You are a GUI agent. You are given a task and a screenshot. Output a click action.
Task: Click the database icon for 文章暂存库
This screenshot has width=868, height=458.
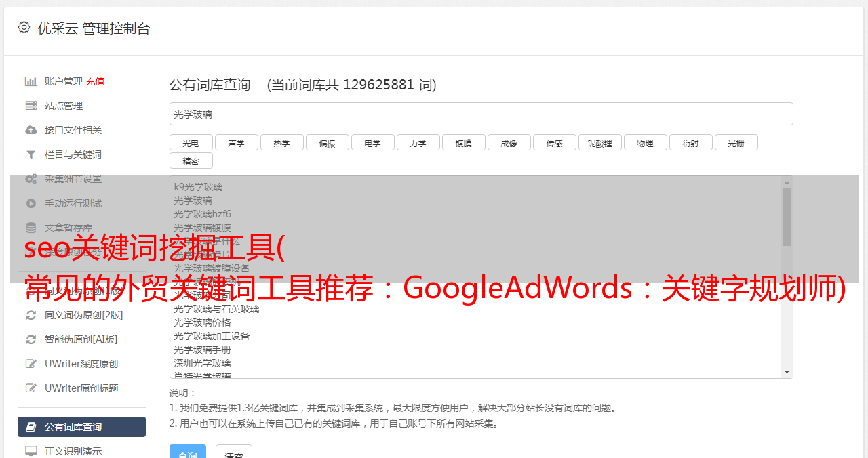click(31, 228)
